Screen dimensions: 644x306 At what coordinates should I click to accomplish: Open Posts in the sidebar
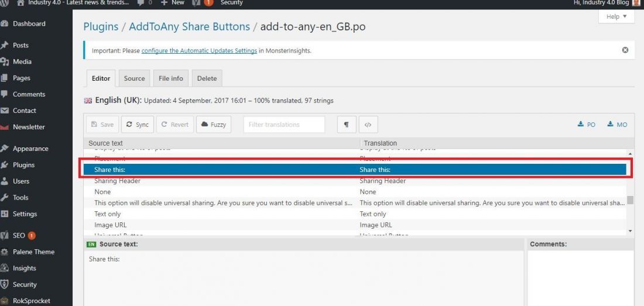(x=20, y=45)
